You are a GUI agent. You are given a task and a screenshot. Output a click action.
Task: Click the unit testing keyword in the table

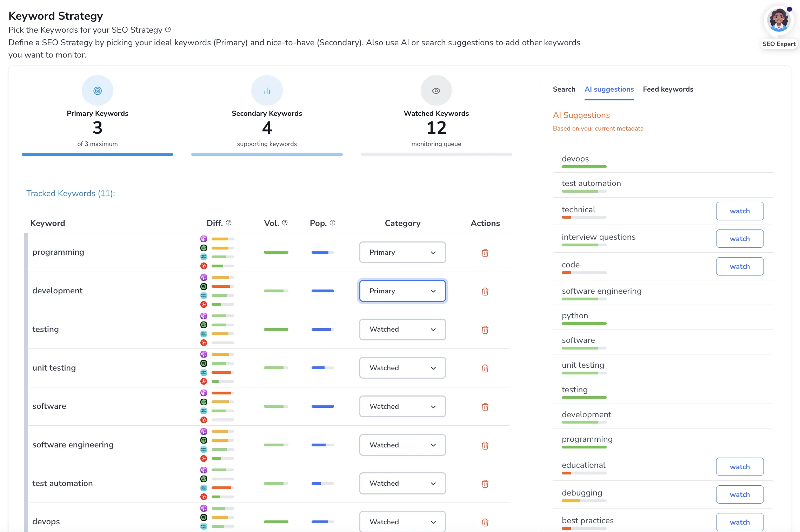(54, 368)
